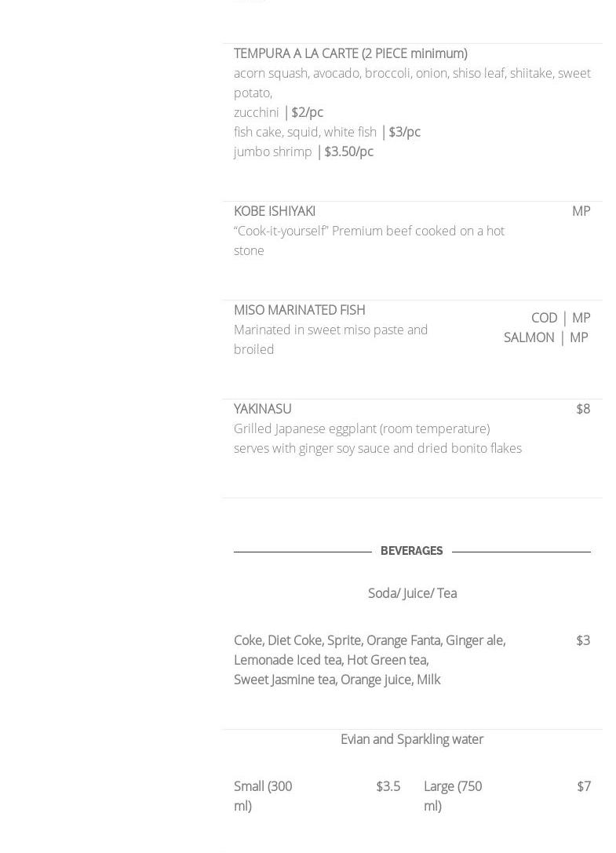Click the YAKINASU item title
The image size is (616, 853).
coord(262,409)
